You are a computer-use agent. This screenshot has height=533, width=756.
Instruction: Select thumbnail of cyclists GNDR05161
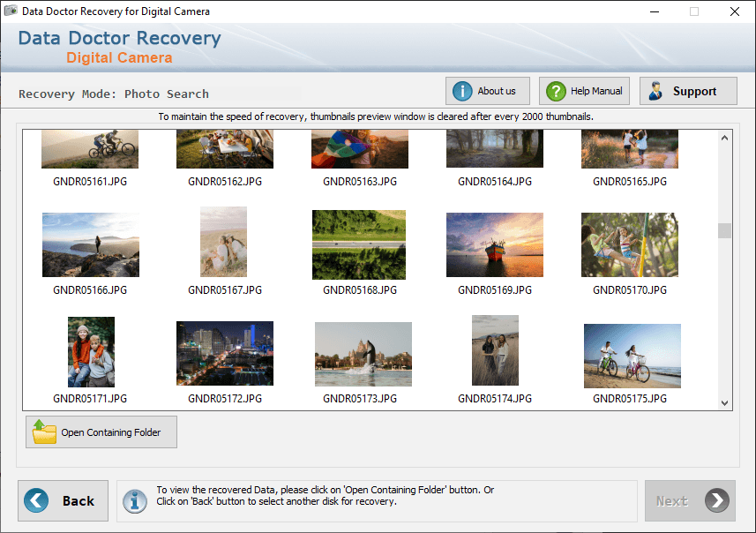click(90, 149)
